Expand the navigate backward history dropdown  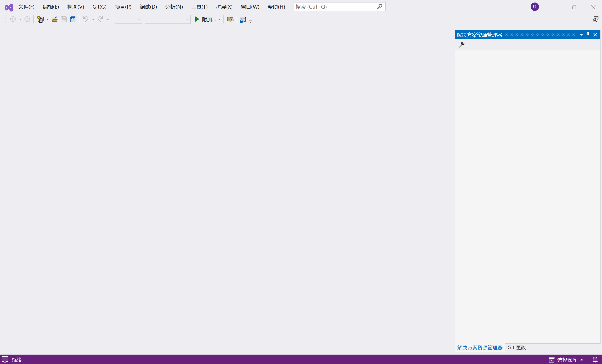tap(20, 19)
